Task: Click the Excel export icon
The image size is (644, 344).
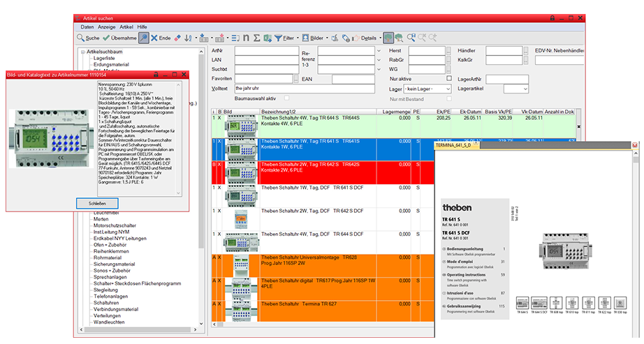Action: (x=268, y=38)
